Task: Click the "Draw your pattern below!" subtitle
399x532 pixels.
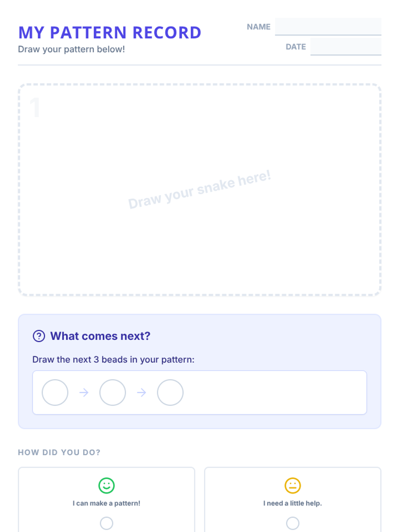Action: (x=71, y=49)
